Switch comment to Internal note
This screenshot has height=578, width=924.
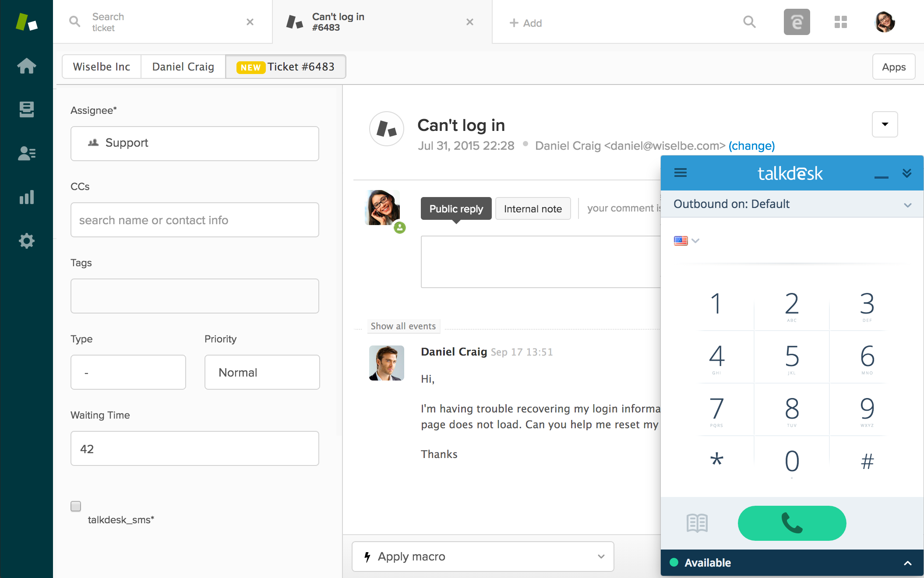pyautogui.click(x=533, y=209)
